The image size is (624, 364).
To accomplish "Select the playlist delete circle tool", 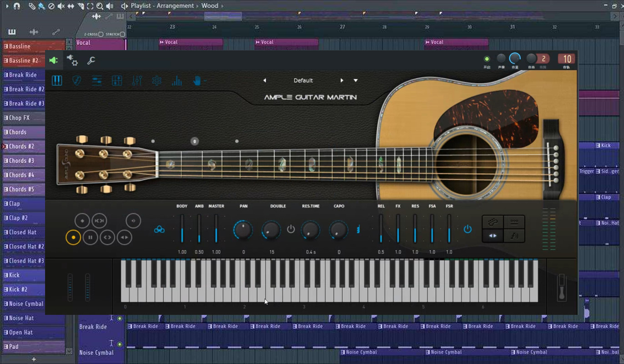I will click(51, 6).
